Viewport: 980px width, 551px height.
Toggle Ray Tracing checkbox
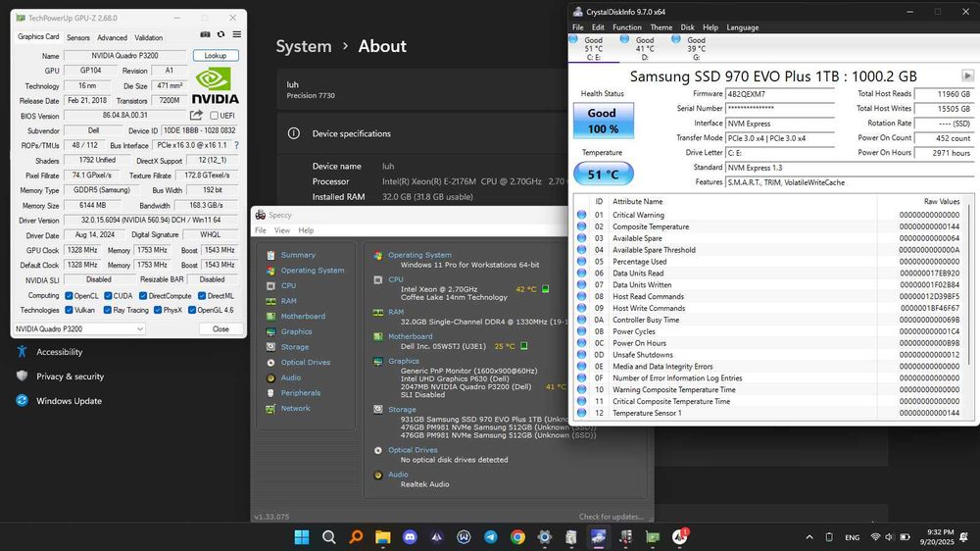[x=108, y=310]
